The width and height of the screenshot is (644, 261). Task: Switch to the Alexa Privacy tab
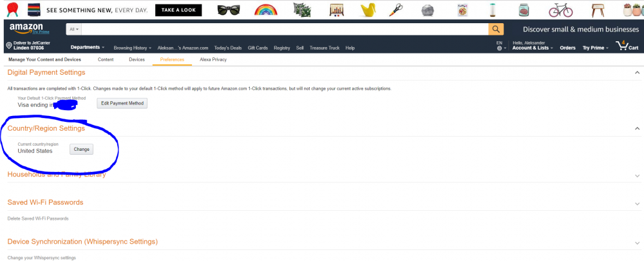[x=213, y=60]
